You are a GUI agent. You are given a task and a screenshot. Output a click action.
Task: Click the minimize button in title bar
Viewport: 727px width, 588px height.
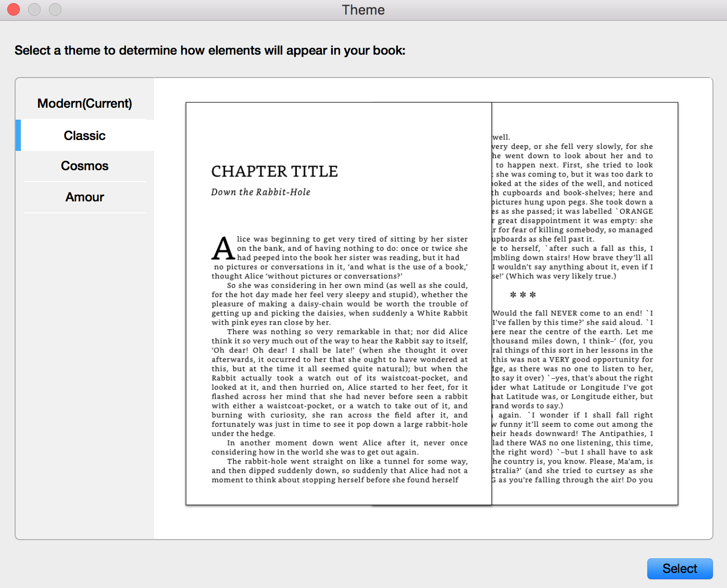[34, 9]
